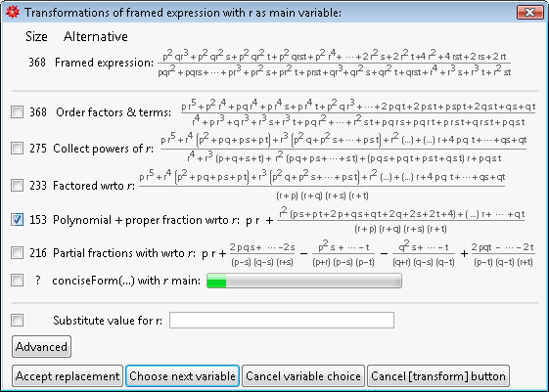
Task: Click the Substitute value for r text field
Action: 282,320
